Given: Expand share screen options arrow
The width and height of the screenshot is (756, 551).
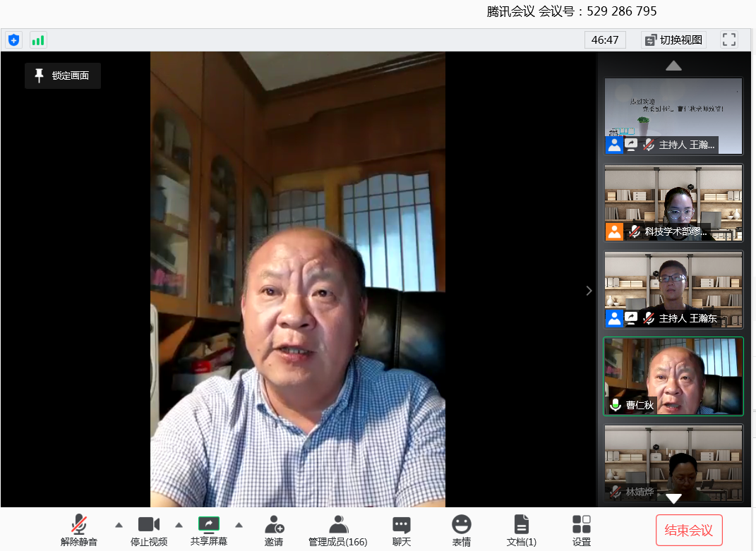Looking at the screenshot, I should [239, 525].
